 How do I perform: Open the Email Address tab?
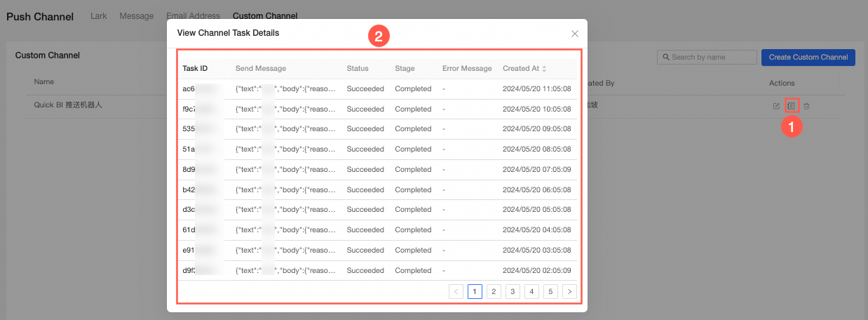pyautogui.click(x=193, y=15)
